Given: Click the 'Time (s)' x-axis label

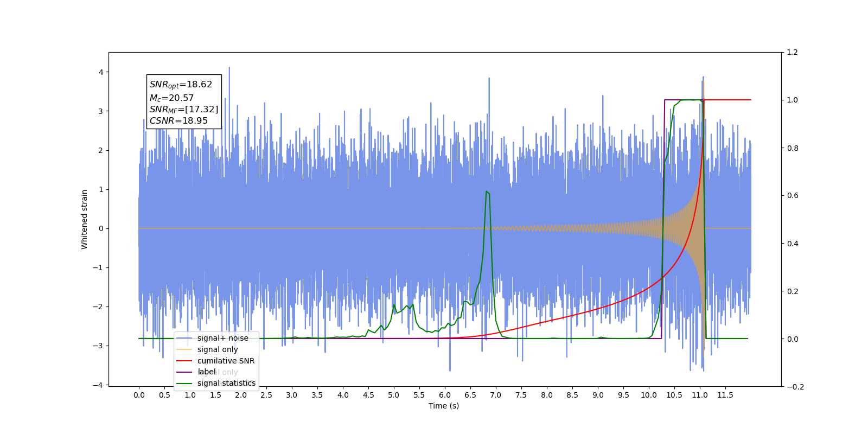Looking at the screenshot, I should click(444, 406).
